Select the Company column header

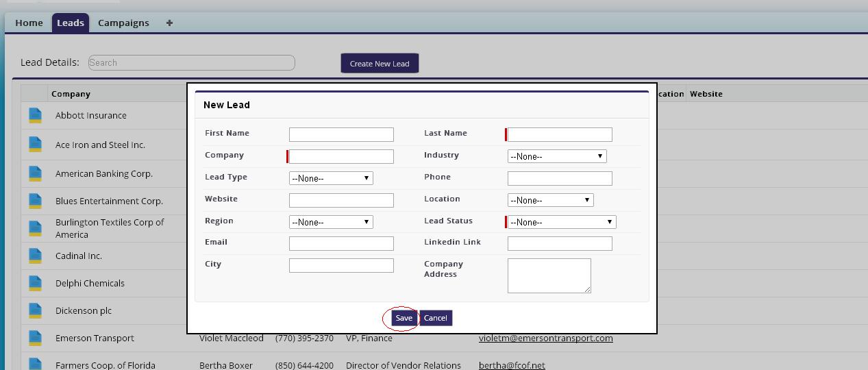[71, 94]
